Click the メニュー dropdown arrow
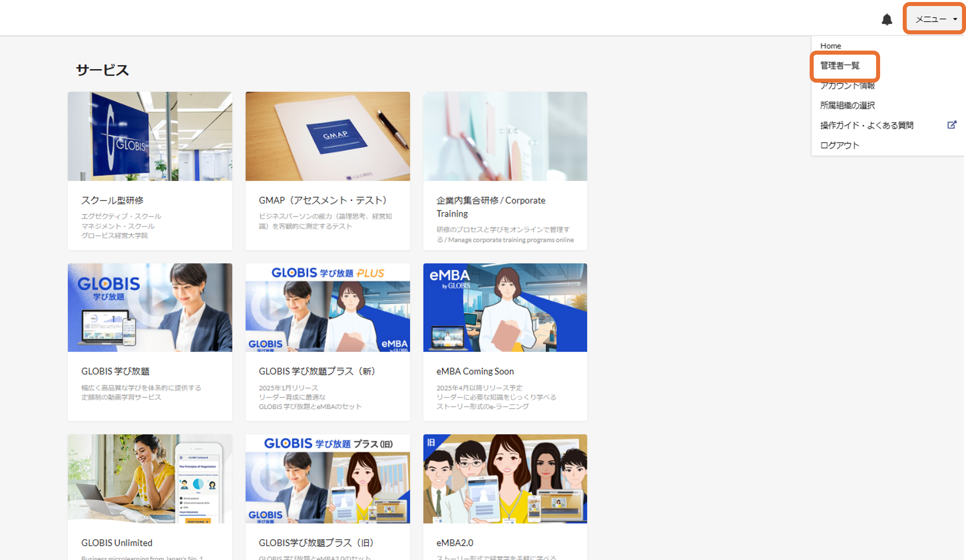966x560 pixels. [955, 19]
